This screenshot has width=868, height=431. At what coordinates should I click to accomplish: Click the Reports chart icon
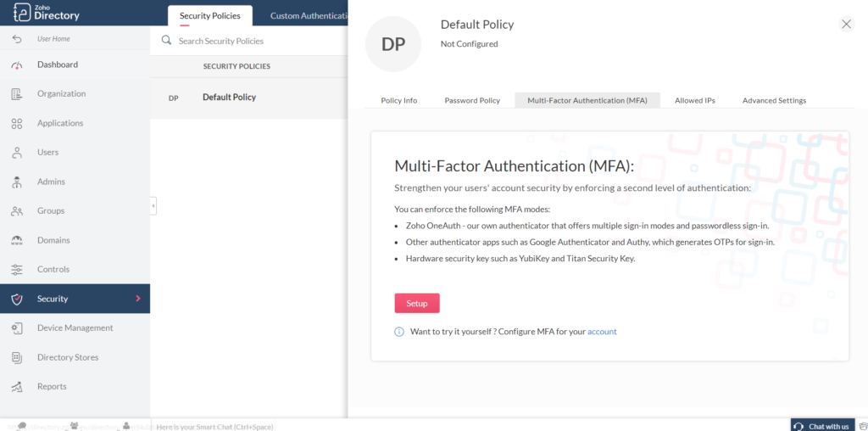[x=17, y=387]
